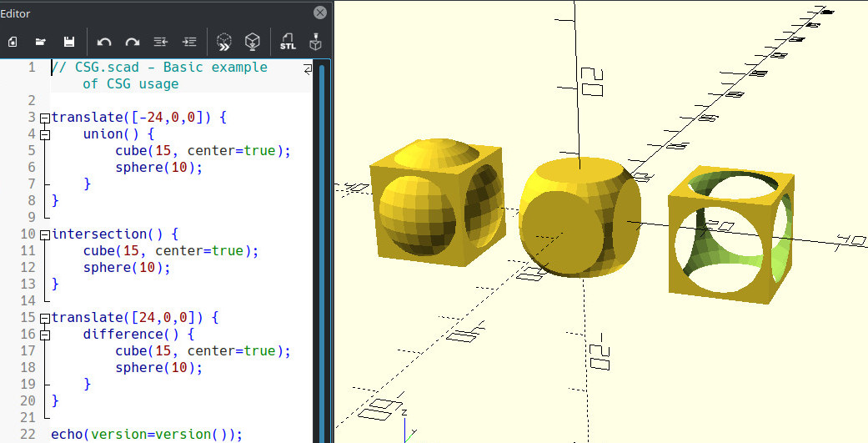868x443 pixels.
Task: Click the New file icon
Action: pos(12,41)
